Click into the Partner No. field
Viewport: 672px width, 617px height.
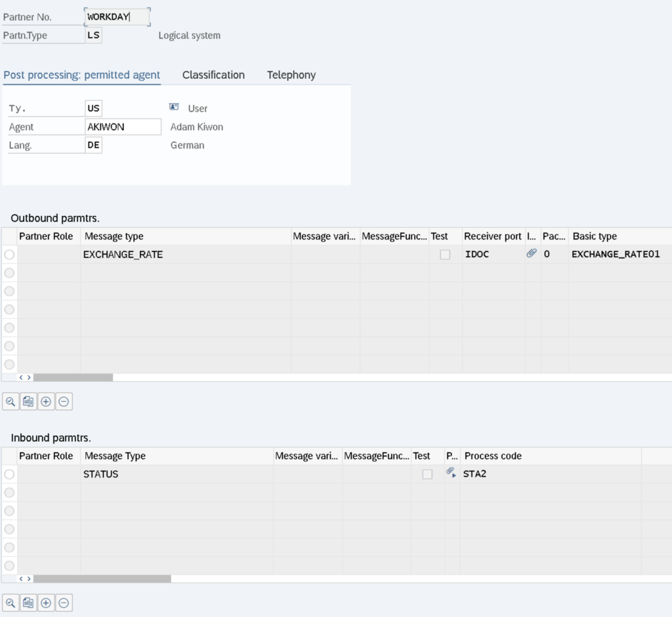point(117,16)
